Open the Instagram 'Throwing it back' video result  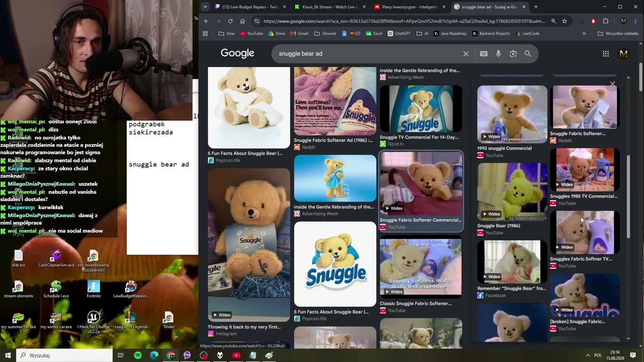249,245
